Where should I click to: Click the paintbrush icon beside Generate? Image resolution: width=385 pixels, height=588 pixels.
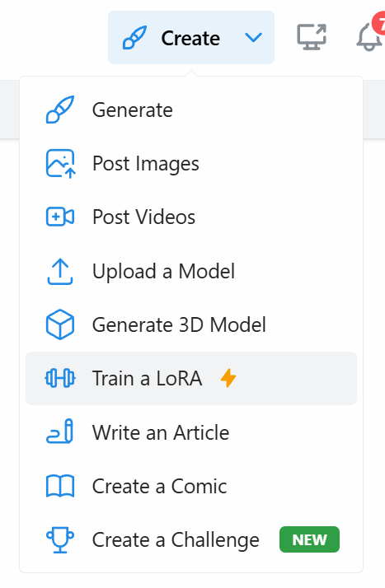point(60,110)
